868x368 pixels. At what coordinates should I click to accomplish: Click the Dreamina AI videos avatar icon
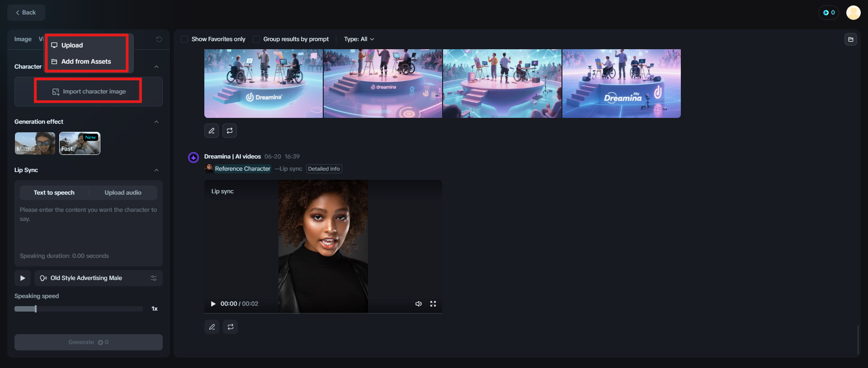(x=193, y=157)
